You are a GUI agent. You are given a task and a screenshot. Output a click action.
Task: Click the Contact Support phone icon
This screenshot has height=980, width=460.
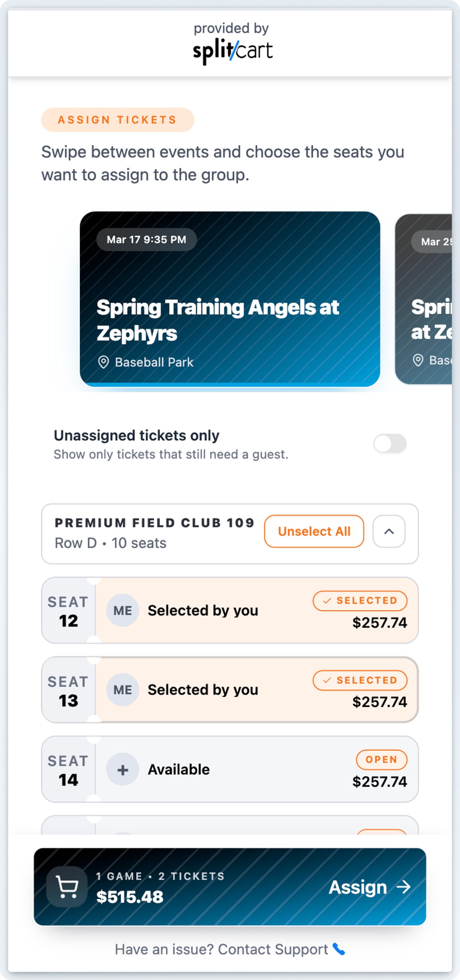point(339,949)
